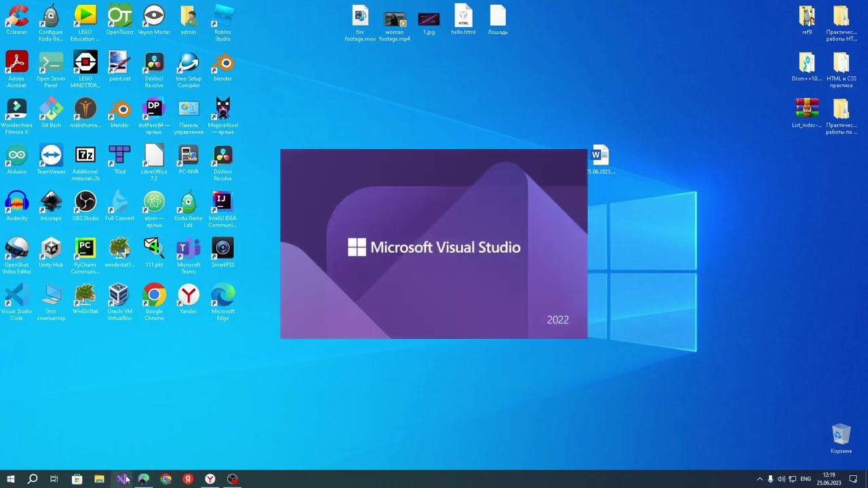Viewport: 868px width, 488px height.
Task: Select the Kodu Game Lab desktop icon
Action: tap(189, 210)
